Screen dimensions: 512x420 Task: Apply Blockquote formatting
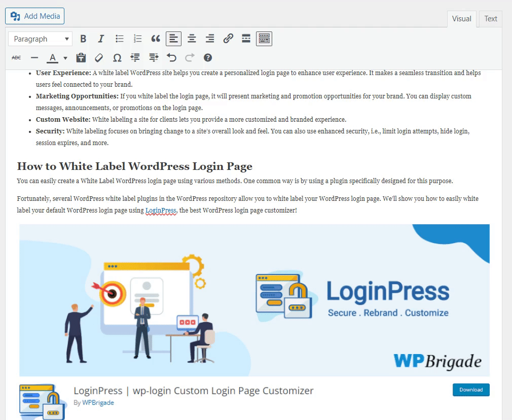tap(156, 39)
